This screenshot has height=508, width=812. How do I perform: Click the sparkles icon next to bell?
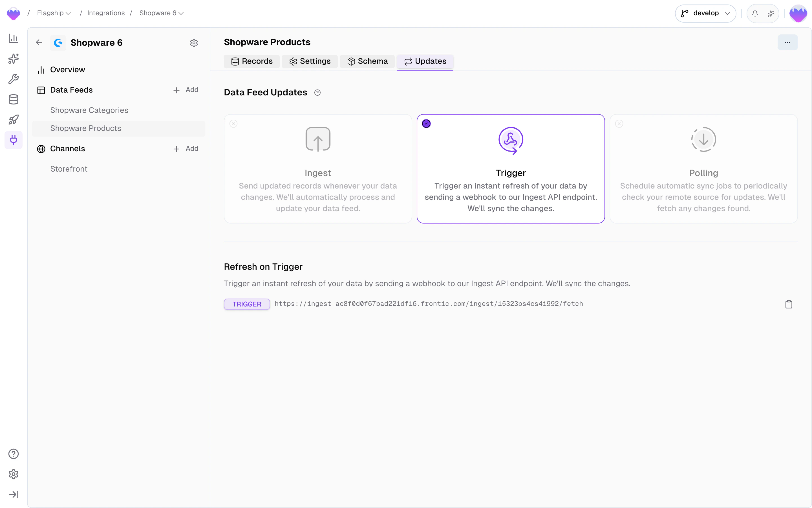771,14
